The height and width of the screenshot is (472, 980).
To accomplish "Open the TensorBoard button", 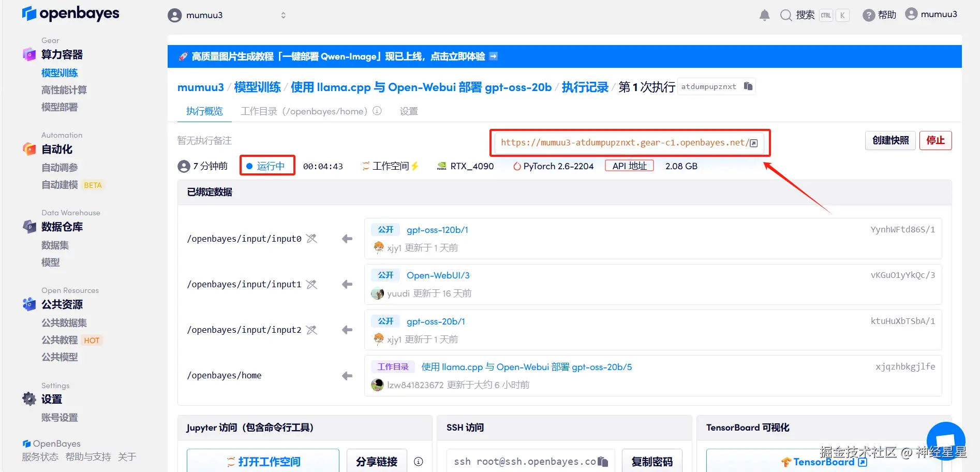I will coord(824,461).
